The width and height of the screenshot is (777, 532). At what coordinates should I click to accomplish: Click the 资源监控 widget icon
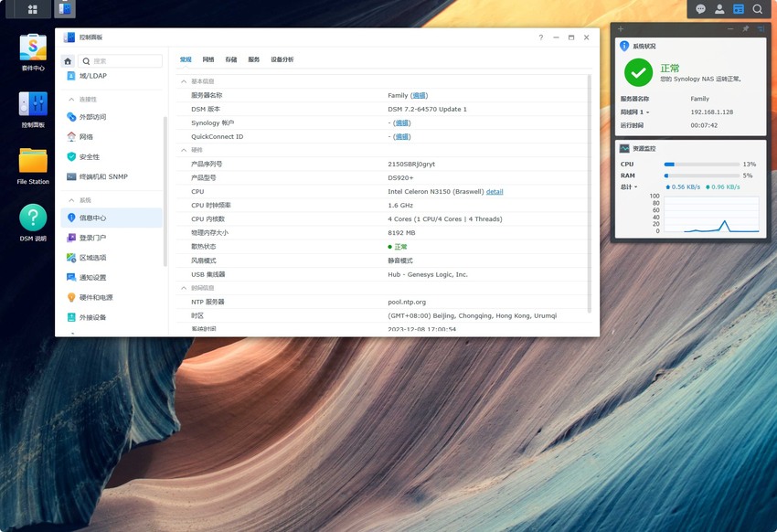(624, 148)
